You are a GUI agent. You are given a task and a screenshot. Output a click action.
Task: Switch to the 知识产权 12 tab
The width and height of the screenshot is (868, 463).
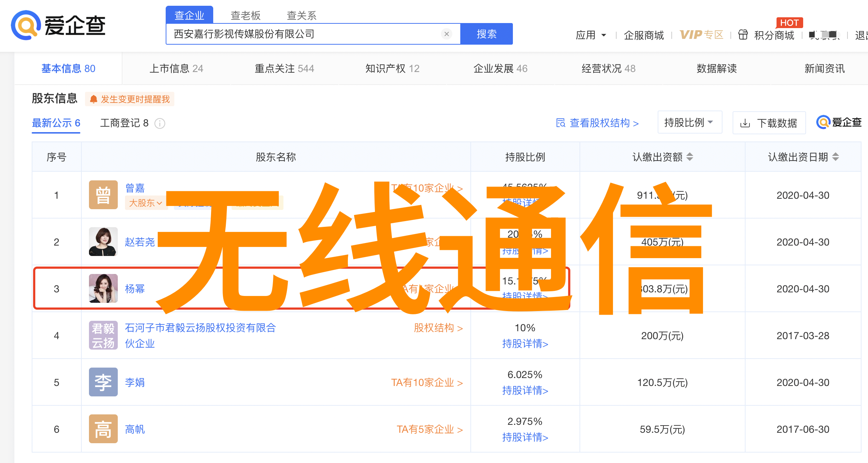393,68
